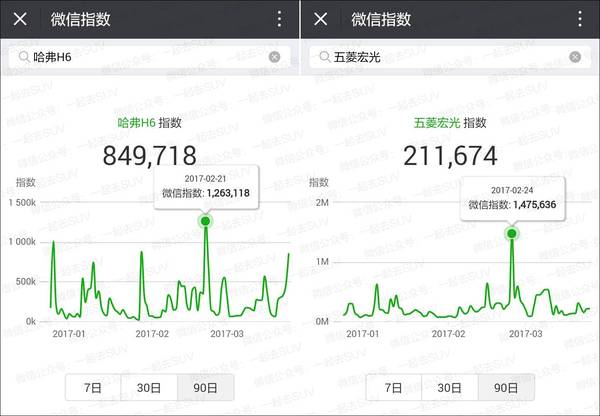The height and width of the screenshot is (416, 600).
Task: Click the 指数 axis title on the 五菱宏光 chart
Action: pos(319,183)
